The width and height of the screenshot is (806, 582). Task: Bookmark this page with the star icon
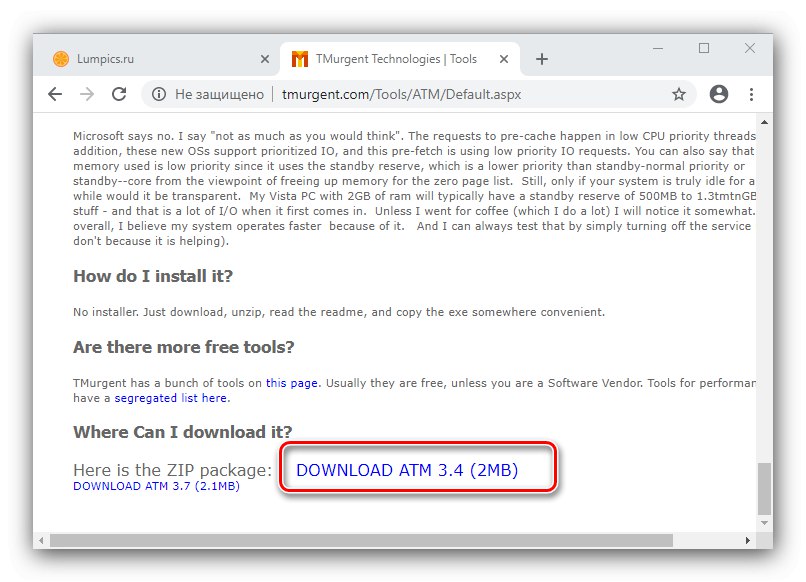[x=679, y=94]
